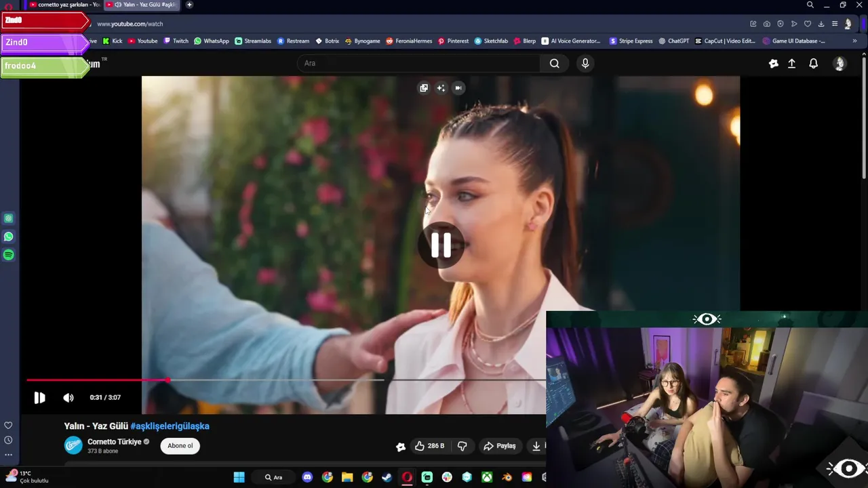The width and height of the screenshot is (868, 488).
Task: Open the Cornetto Türkiye channel name
Action: point(115,442)
